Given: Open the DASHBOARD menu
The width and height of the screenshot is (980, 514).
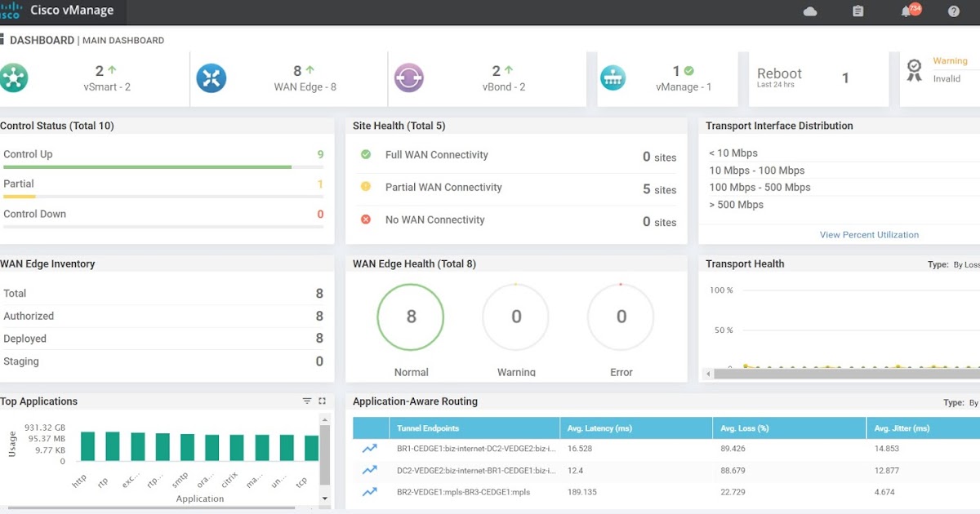Looking at the screenshot, I should pos(42,39).
